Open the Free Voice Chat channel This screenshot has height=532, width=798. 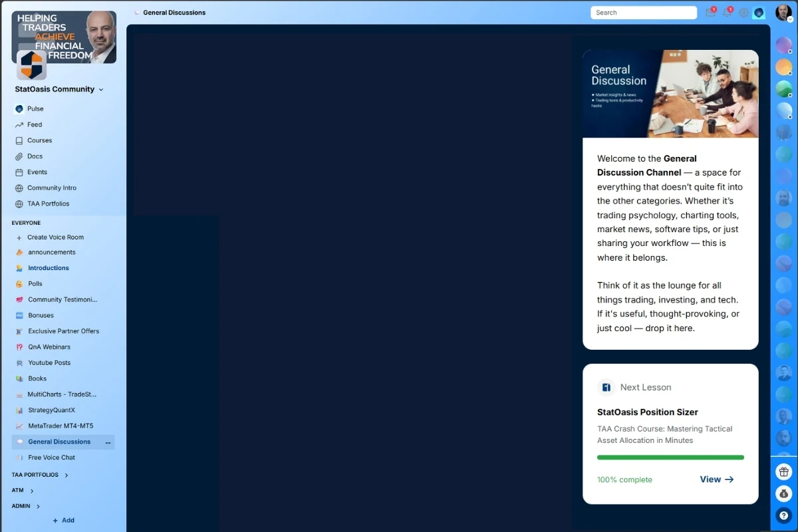pos(51,458)
